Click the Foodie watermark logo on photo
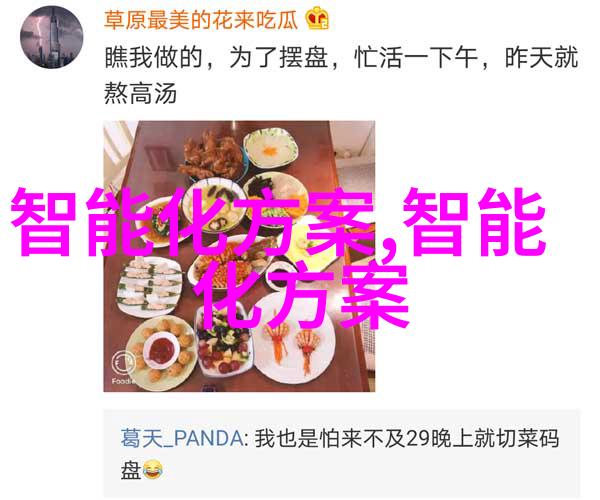Screen dimensions: 600x500 [124, 366]
